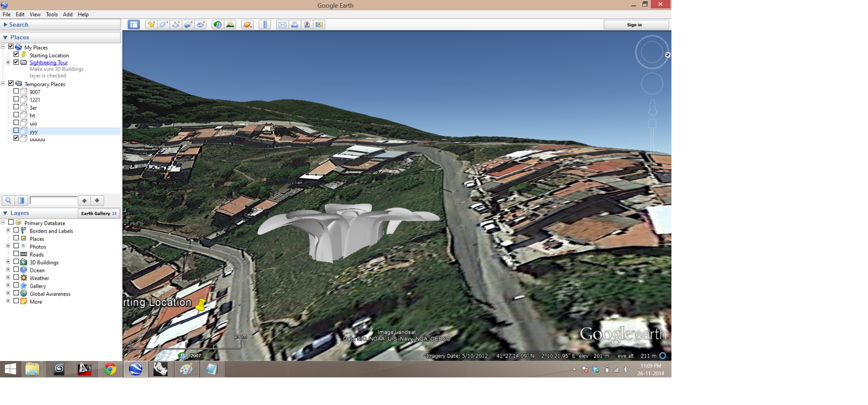The image size is (868, 405).
Task: Collapse the Places panel triangle
Action: [5, 37]
